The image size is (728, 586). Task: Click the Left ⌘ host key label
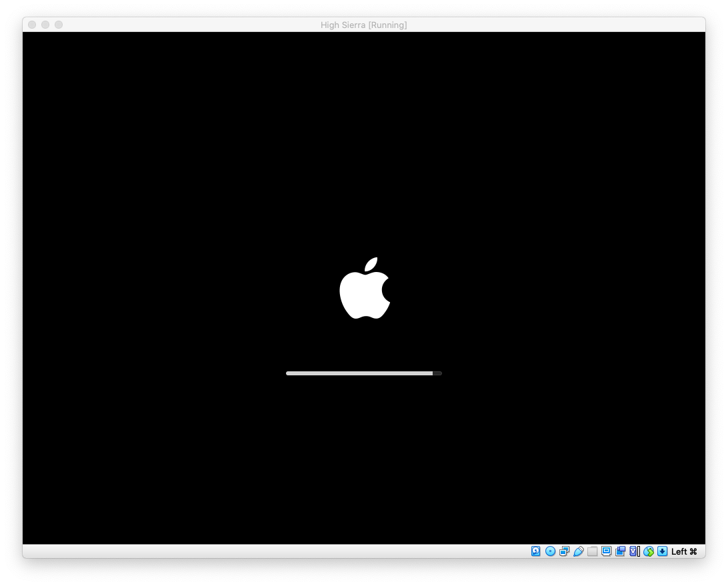point(684,551)
